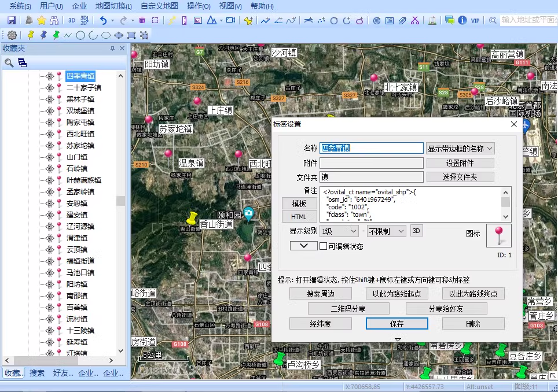558x392 pixels.
Task: Enable the 可编辑状态 checkbox
Action: [x=324, y=246]
